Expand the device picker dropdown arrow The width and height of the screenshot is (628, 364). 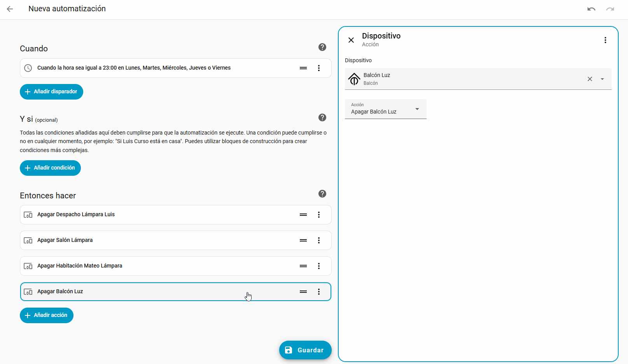tap(602, 79)
